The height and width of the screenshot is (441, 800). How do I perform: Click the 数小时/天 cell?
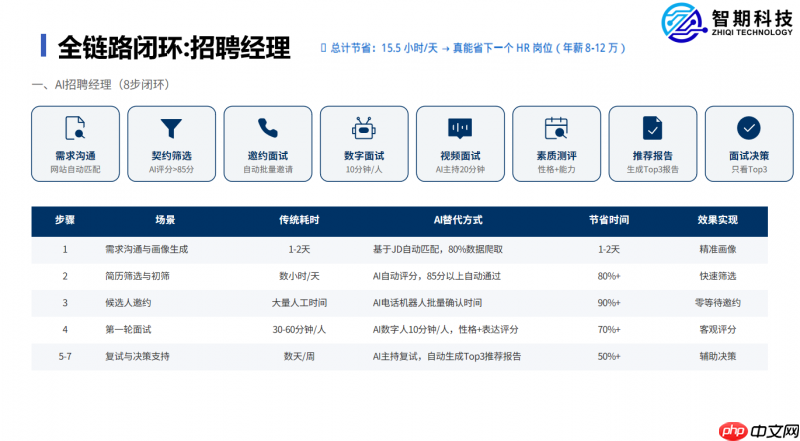pos(299,276)
